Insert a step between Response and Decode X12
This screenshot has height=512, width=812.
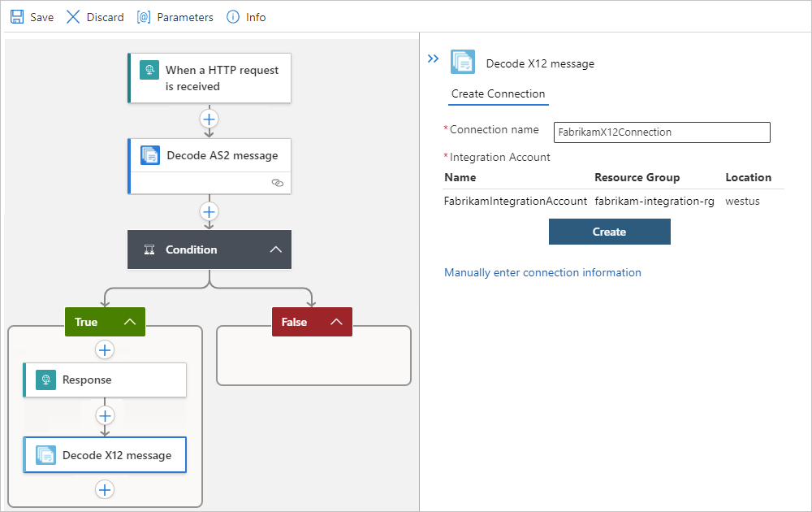tap(105, 415)
